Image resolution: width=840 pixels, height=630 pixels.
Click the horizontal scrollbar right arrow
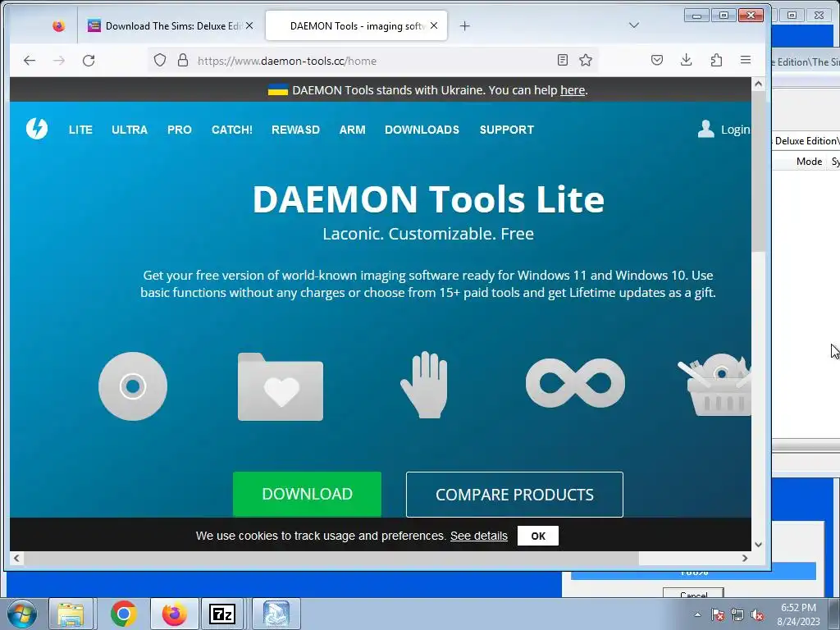(745, 558)
